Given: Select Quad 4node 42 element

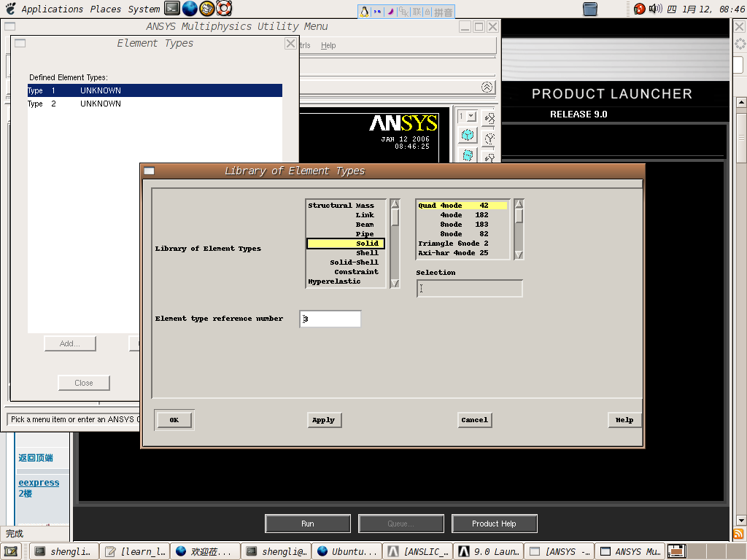Looking at the screenshot, I should 462,206.
